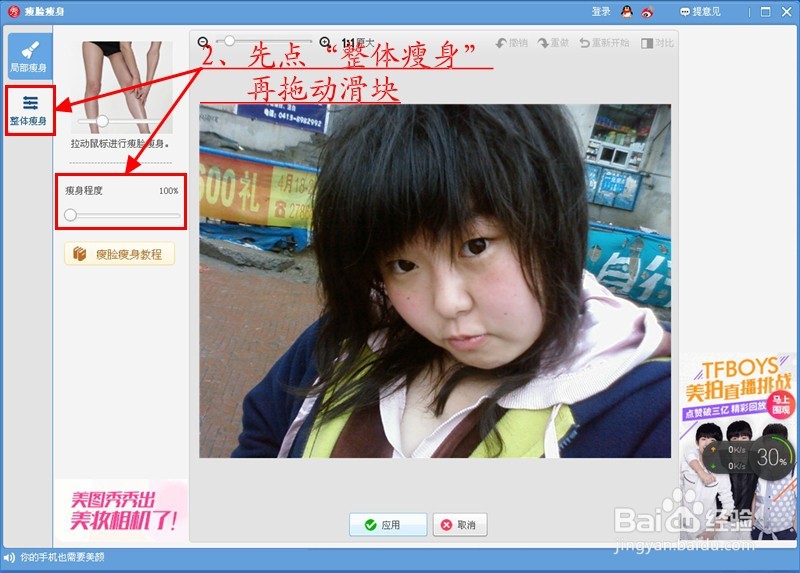Click the 美图秀秀 app logo icon
Viewport: 800px width, 573px height.
14,11
